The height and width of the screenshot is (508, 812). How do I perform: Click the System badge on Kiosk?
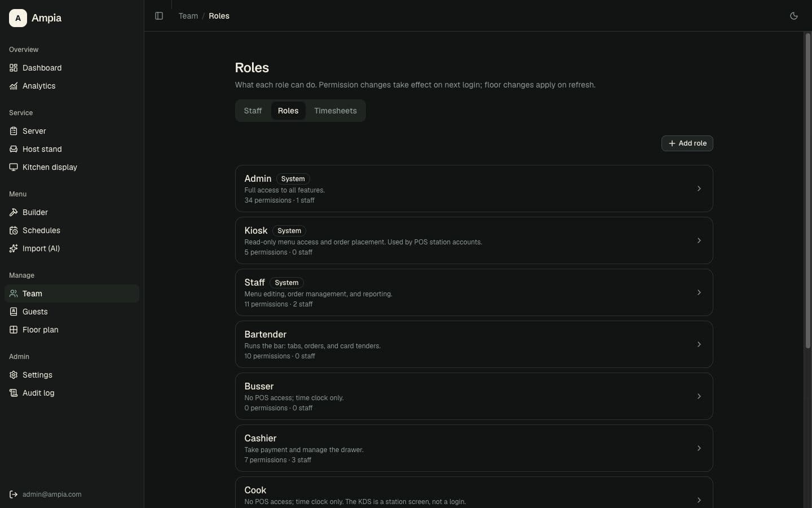coord(289,231)
